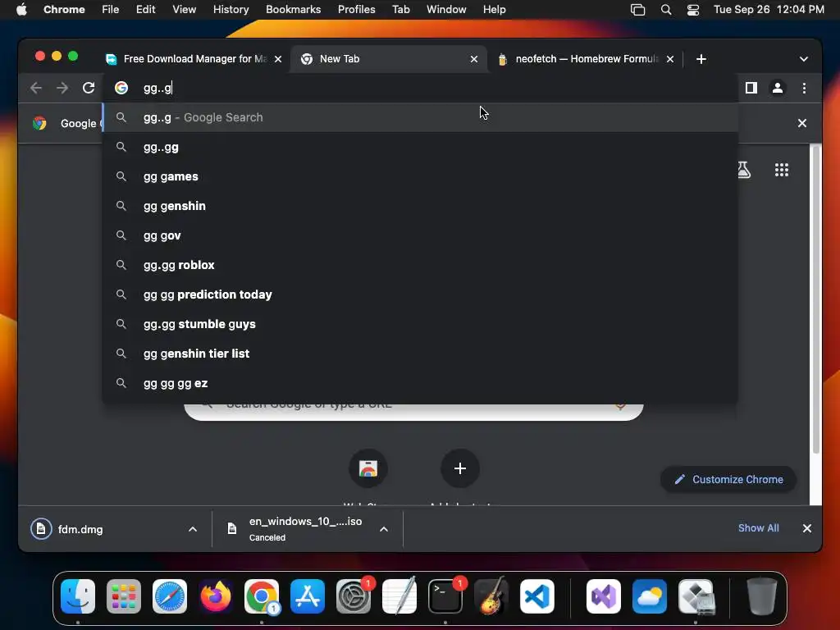Image resolution: width=840 pixels, height=630 pixels.
Task: Choose 'gg genshin tier list' suggestion
Action: [x=421, y=354]
